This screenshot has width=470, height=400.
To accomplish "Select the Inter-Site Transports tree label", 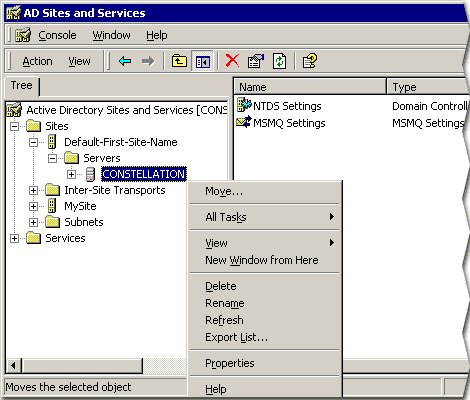I will (115, 190).
